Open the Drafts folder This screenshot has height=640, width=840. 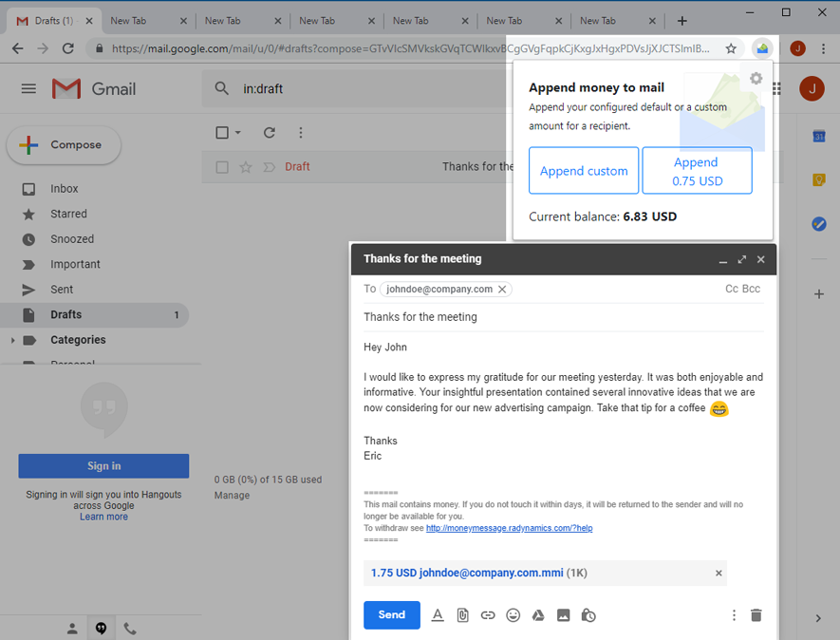click(94, 314)
